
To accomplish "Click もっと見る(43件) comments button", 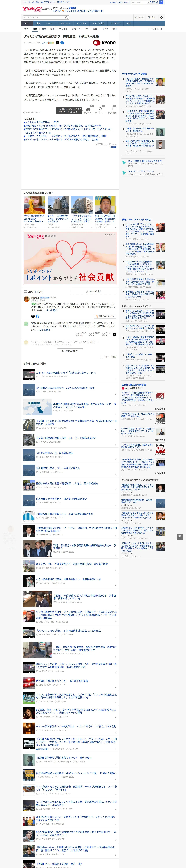I will pos(70,351).
